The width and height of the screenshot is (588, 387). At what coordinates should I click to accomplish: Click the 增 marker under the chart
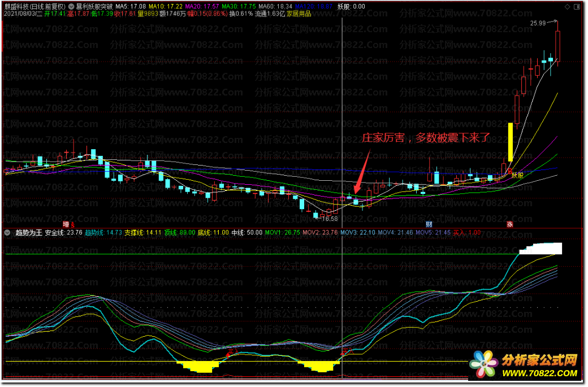pyautogui.click(x=66, y=225)
